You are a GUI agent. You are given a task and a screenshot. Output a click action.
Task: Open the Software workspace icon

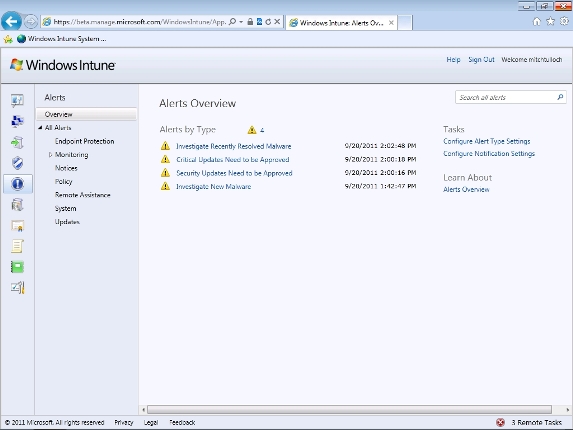(x=17, y=205)
